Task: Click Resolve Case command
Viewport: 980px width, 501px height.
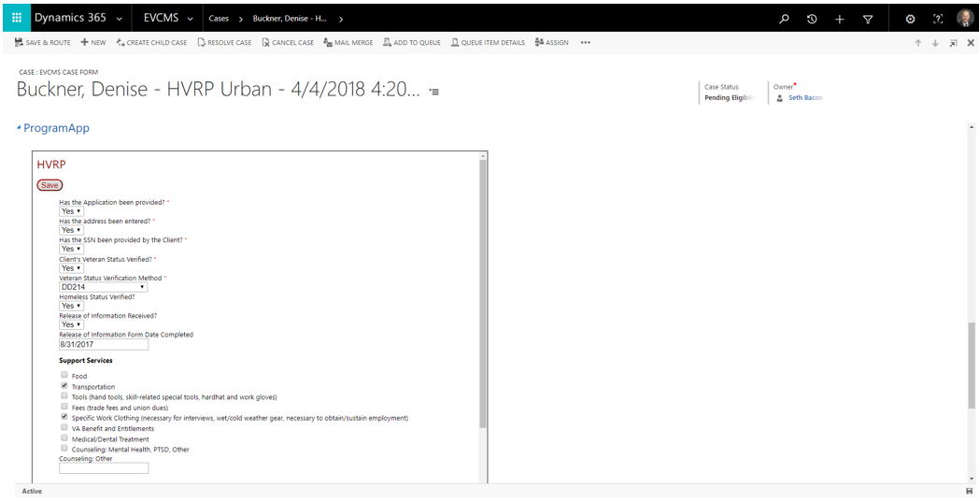Action: [x=224, y=43]
